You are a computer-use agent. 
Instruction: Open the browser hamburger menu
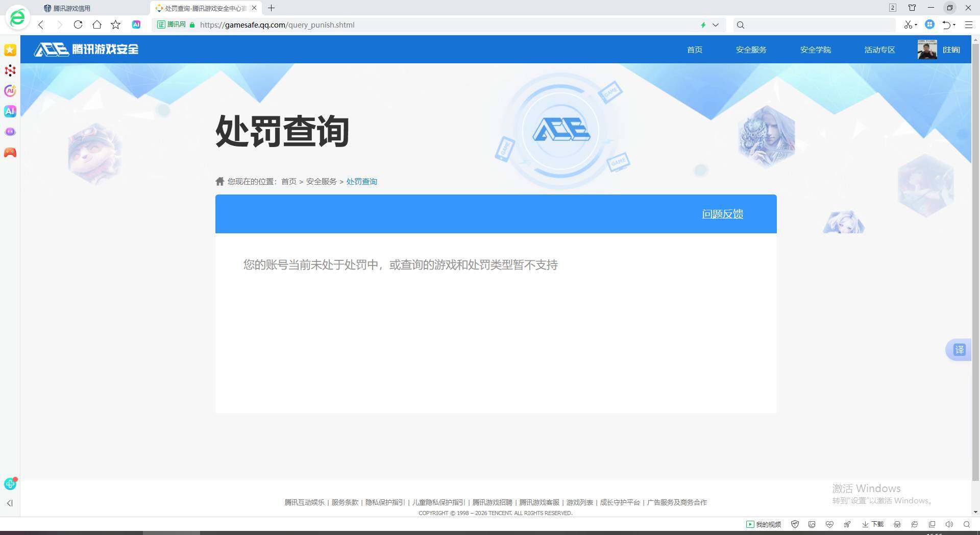click(968, 25)
